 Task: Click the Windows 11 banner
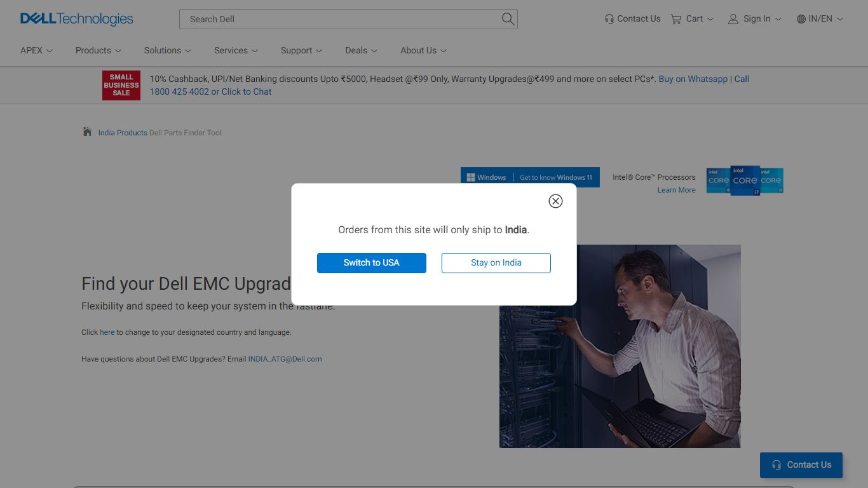(530, 177)
